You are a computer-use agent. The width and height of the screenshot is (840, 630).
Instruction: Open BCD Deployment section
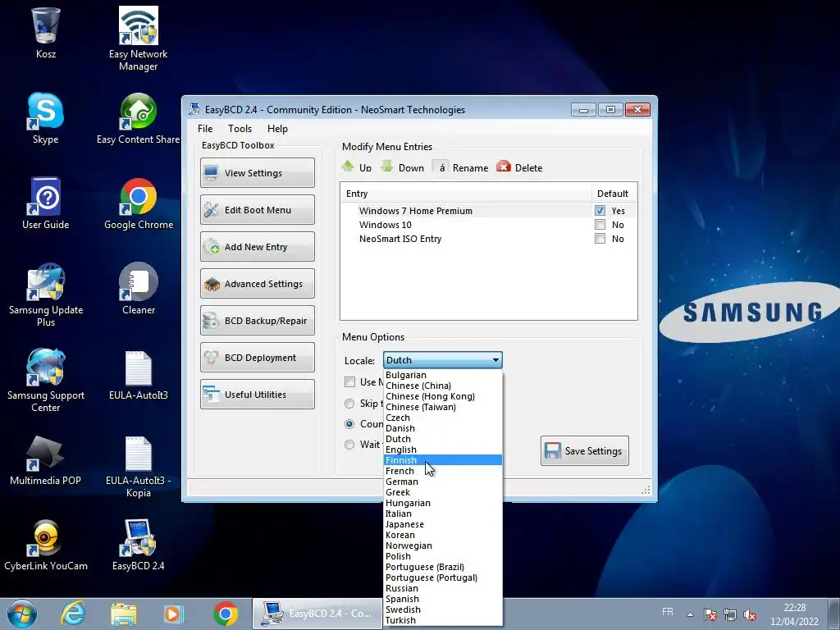(257, 358)
